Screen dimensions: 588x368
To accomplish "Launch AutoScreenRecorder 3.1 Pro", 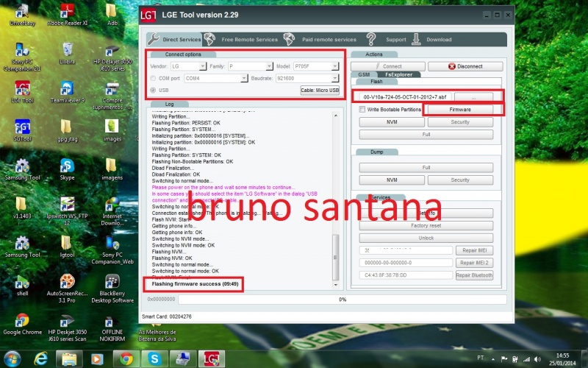I will pos(67,289).
